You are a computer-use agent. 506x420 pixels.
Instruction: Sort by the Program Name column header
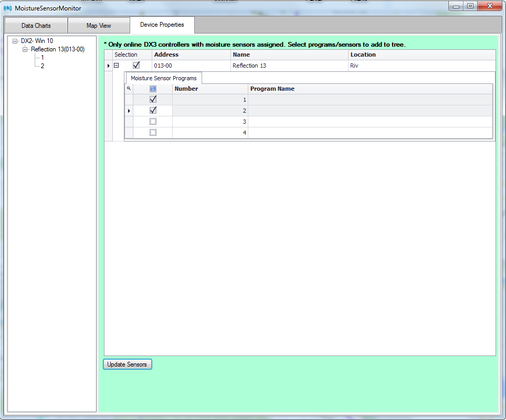370,89
